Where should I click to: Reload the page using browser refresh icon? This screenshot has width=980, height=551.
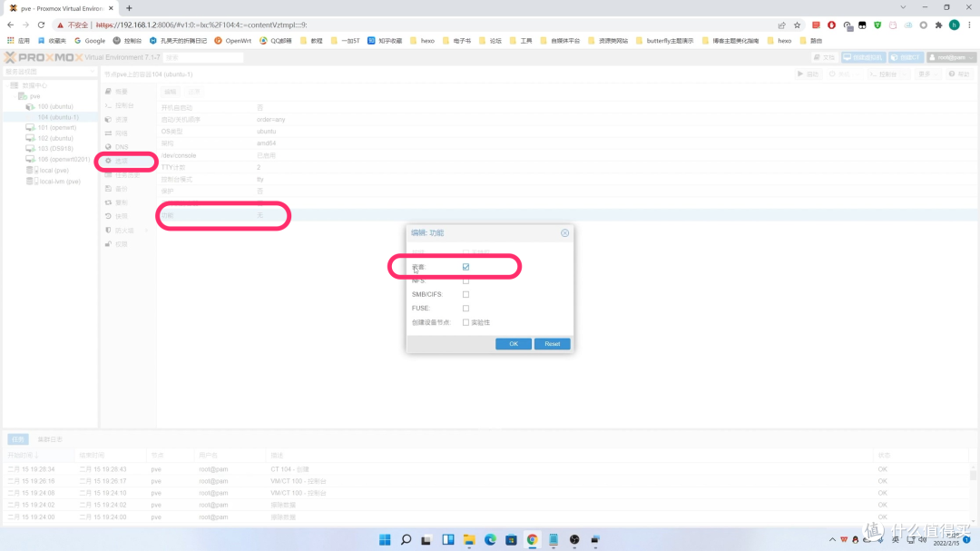point(43,25)
